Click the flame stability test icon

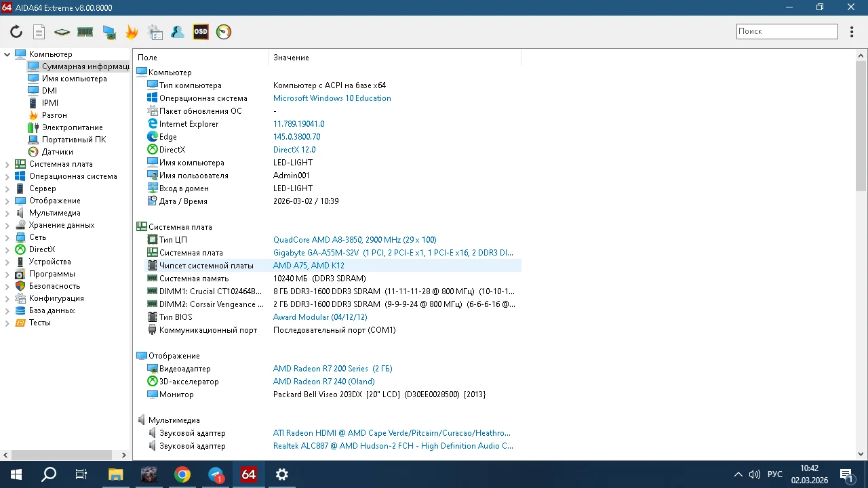(x=132, y=32)
